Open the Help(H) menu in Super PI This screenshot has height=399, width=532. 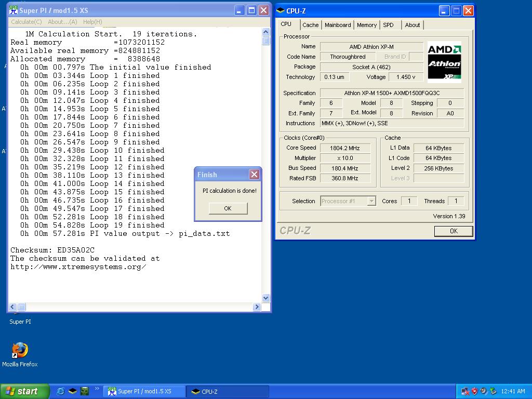click(92, 22)
